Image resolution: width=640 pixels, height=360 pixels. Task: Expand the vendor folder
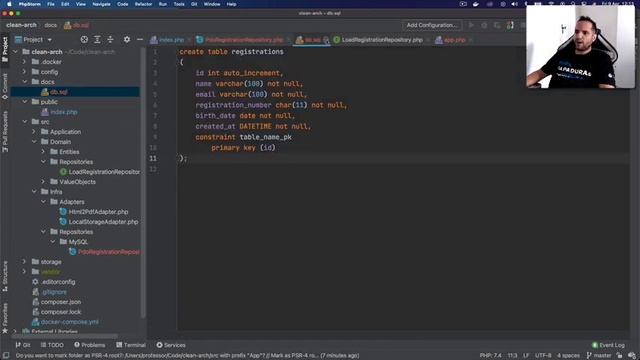[24, 272]
